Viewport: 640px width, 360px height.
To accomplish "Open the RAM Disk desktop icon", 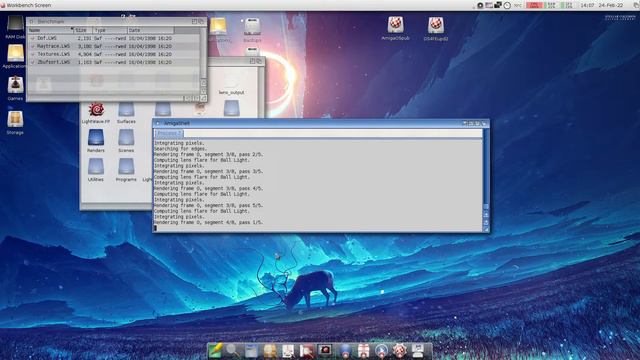I will tap(15, 24).
